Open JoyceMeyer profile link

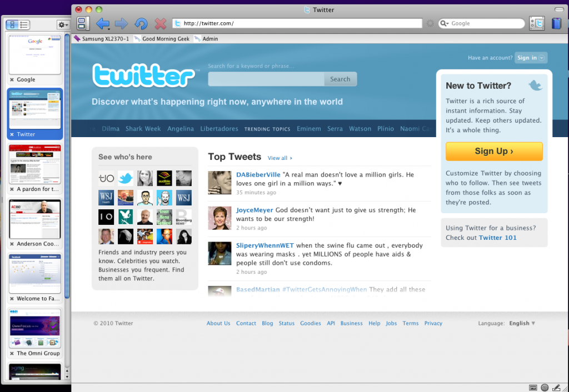pyautogui.click(x=254, y=210)
